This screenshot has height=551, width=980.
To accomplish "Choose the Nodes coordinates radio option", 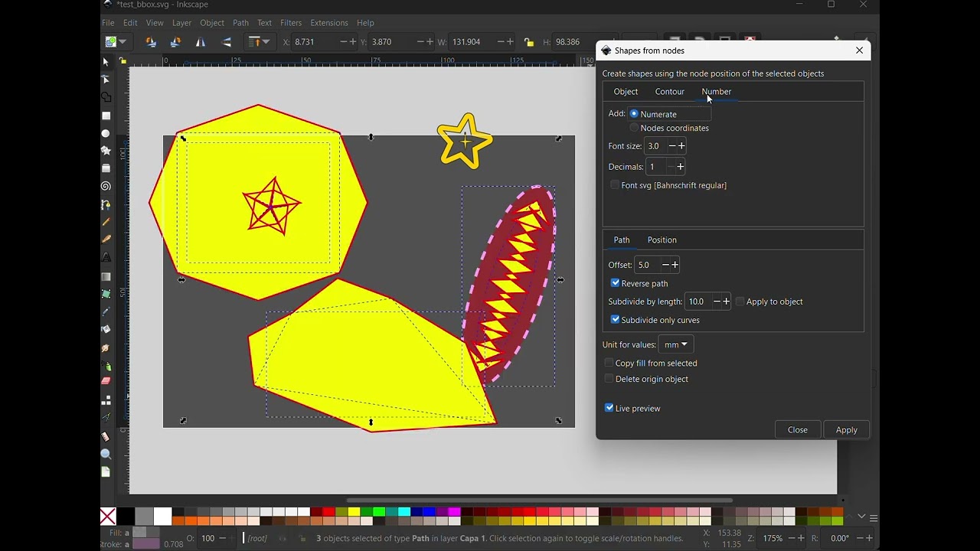I will coord(634,128).
